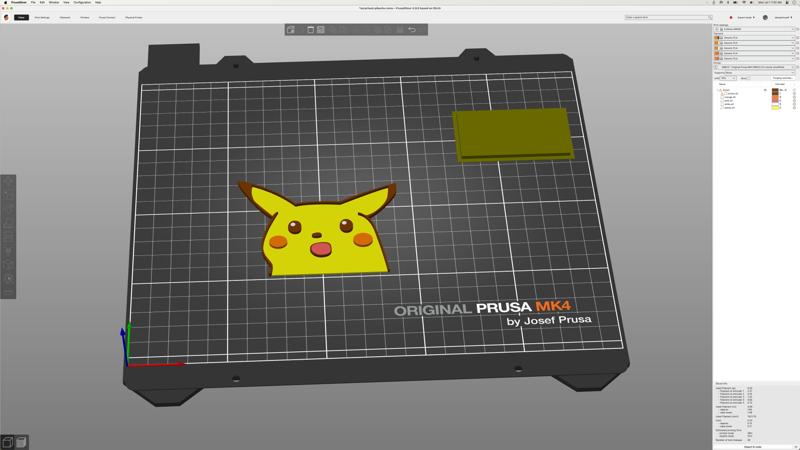This screenshot has width=800, height=450.
Task: Click the user account avatar in the top bar
Action: 765,17
